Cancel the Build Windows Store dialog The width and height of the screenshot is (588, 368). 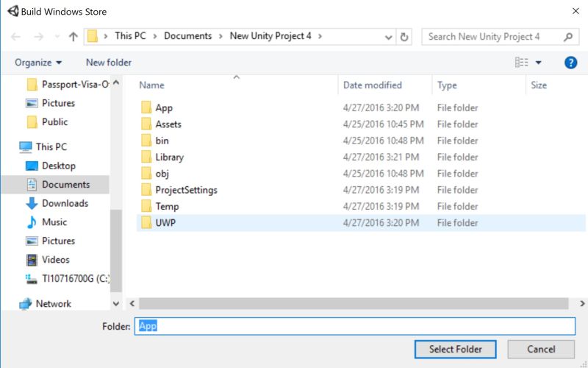(x=541, y=349)
